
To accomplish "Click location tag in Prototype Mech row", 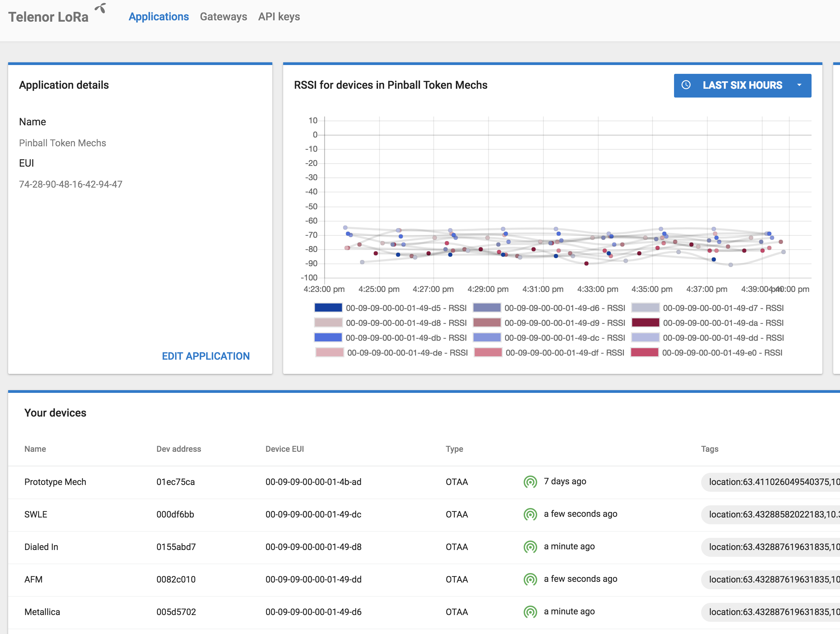I will [771, 482].
